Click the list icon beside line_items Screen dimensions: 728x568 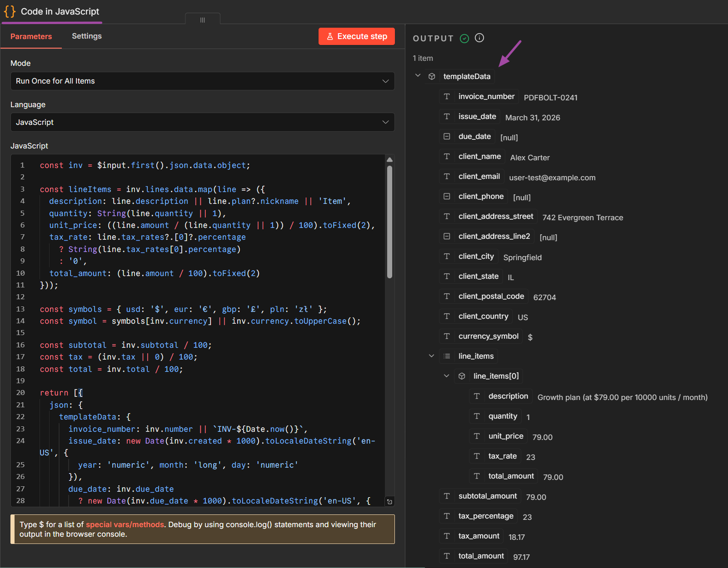pos(447,356)
